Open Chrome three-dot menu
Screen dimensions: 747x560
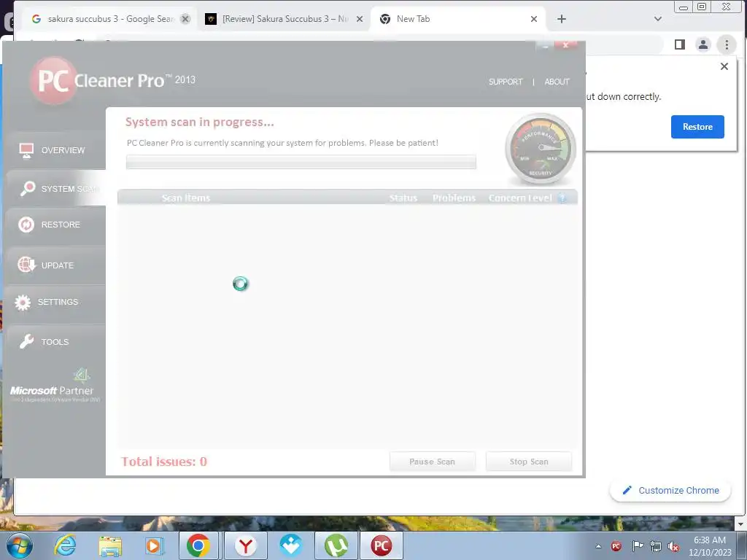point(727,44)
